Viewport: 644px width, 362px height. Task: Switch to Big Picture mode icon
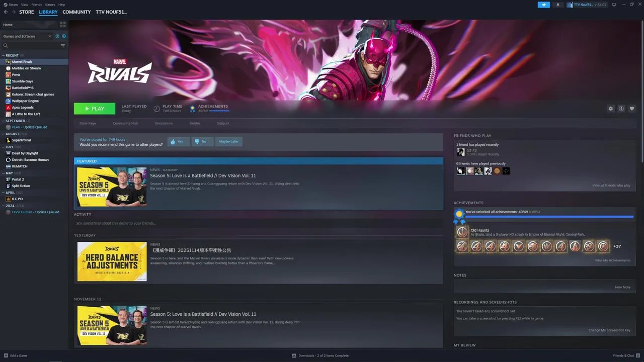coord(614,5)
